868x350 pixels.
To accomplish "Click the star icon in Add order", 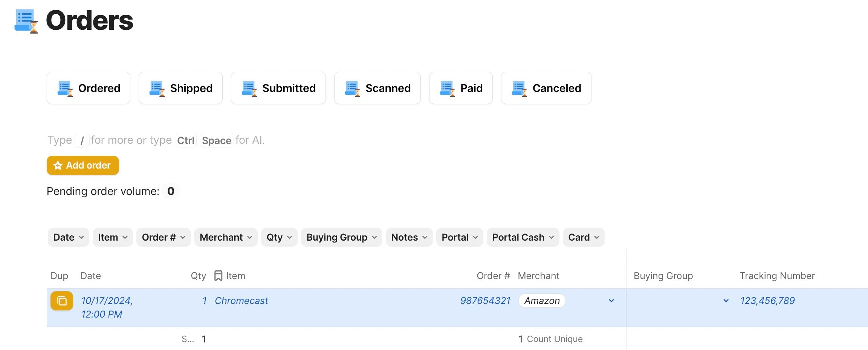I will click(58, 166).
